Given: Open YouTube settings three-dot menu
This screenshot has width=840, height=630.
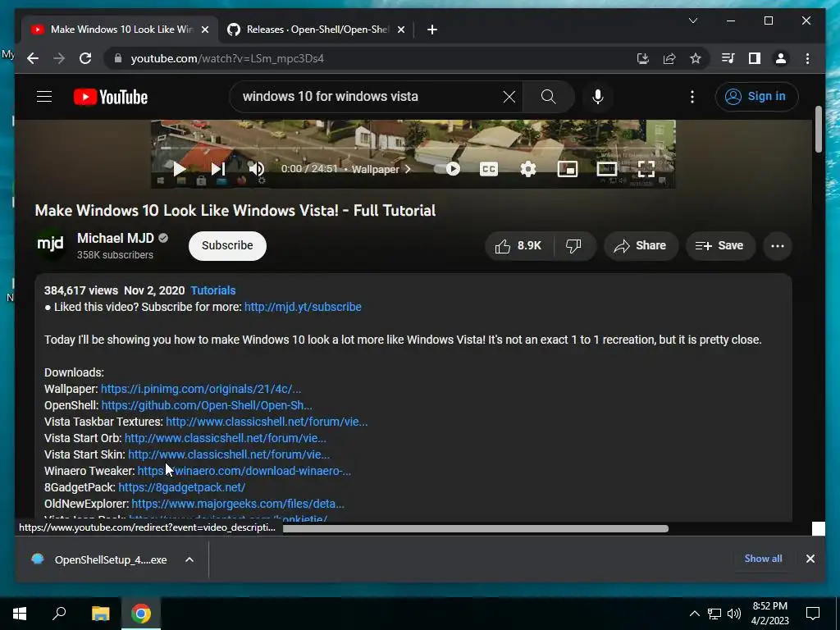Looking at the screenshot, I should coord(692,97).
